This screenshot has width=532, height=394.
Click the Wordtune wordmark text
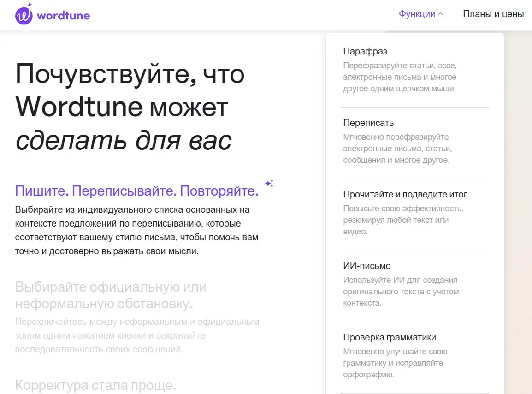(x=63, y=15)
